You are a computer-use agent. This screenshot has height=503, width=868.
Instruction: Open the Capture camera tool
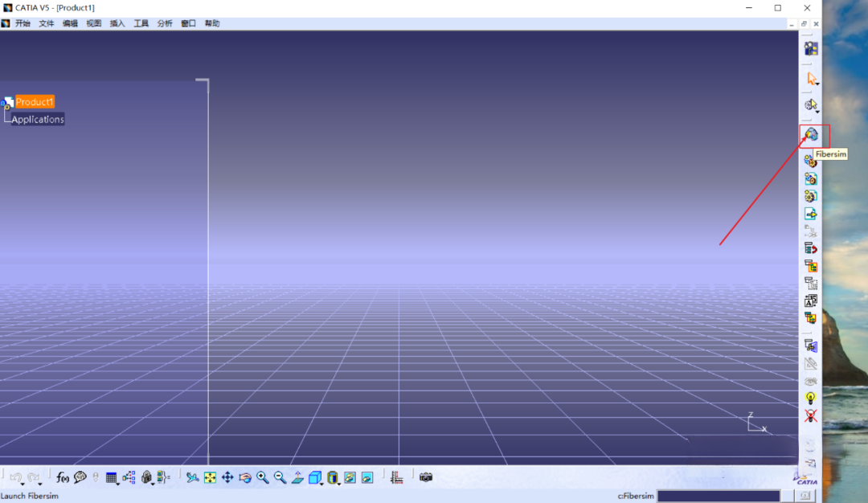click(426, 477)
